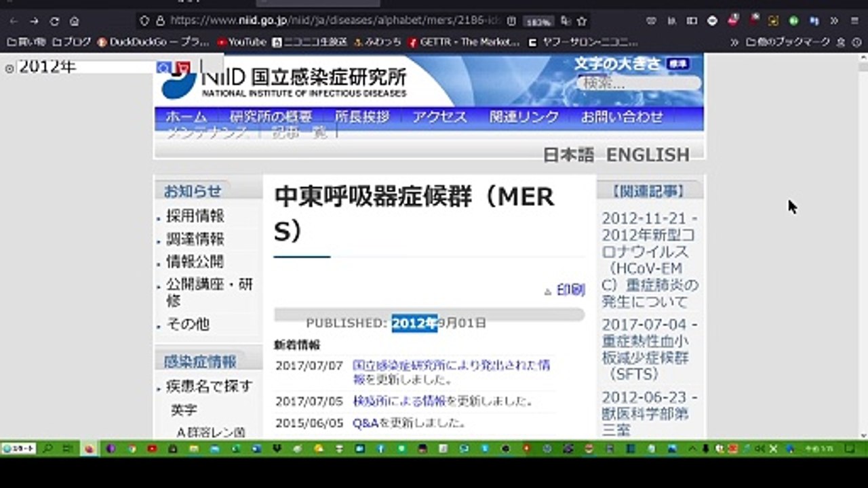
Task: Click the 2012年 search text box
Action: tap(85, 67)
